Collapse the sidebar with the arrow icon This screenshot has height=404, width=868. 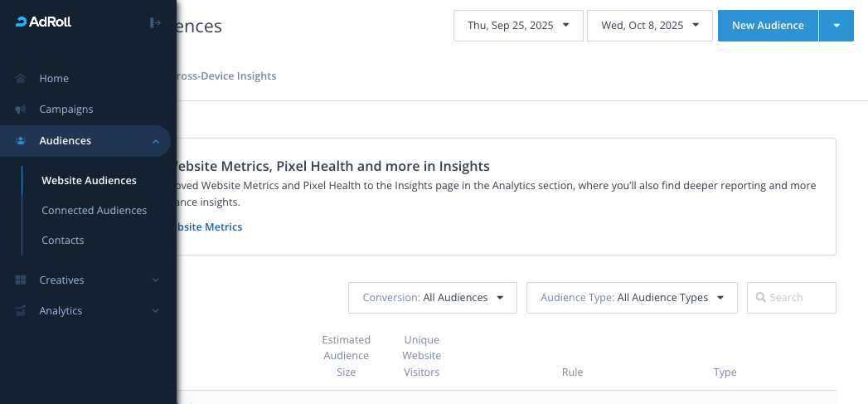(155, 22)
